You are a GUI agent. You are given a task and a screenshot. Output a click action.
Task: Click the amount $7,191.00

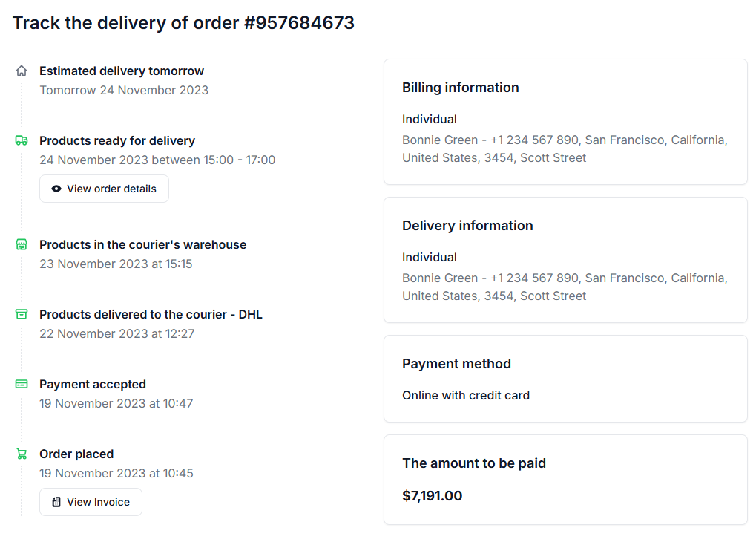click(433, 495)
